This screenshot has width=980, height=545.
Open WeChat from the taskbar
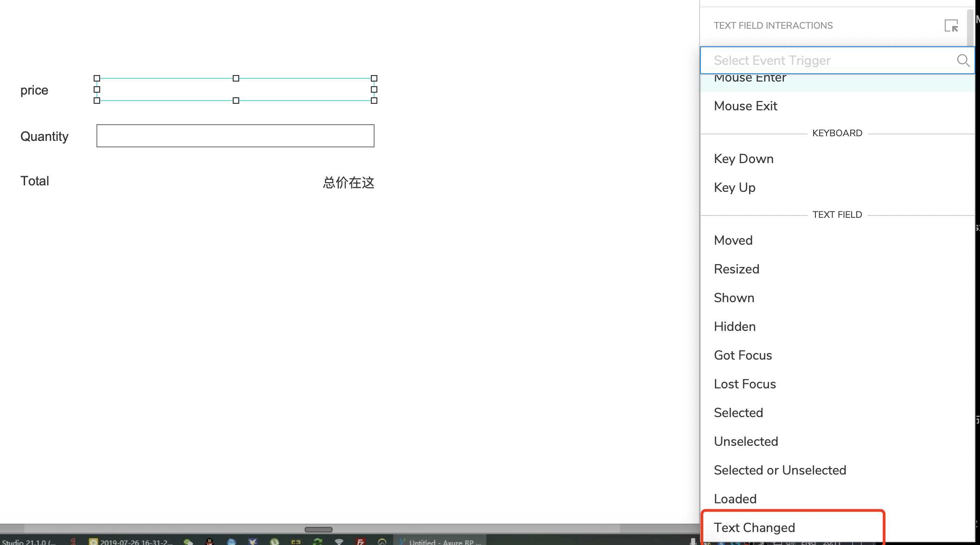click(x=188, y=541)
